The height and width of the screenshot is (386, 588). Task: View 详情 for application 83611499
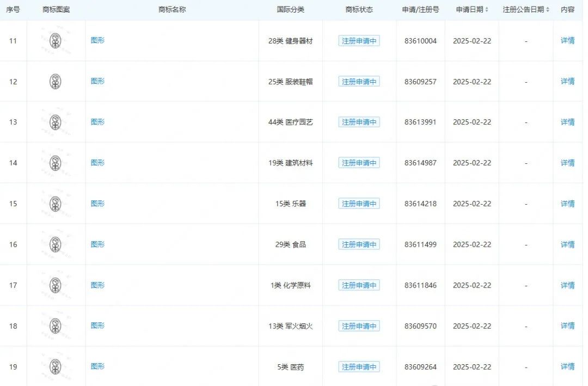567,244
